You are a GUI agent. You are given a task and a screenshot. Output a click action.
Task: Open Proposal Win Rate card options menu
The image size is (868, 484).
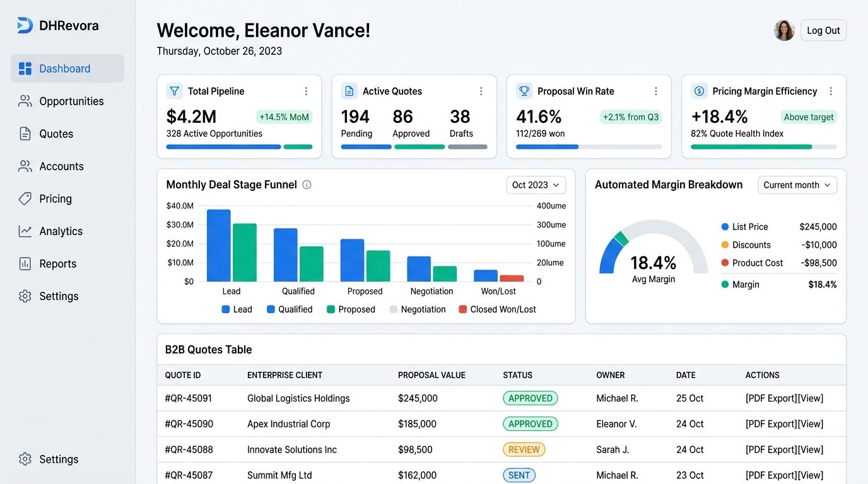pos(656,91)
